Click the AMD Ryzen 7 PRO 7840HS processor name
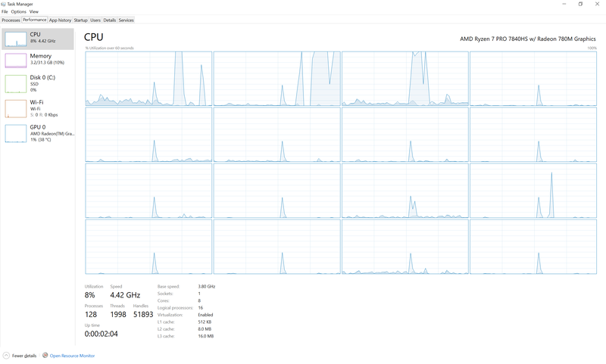Screen dimensions: 606x364 tap(527, 39)
